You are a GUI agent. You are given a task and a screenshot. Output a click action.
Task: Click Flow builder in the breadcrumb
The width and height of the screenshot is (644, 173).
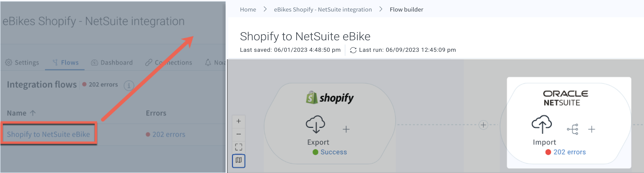pos(406,10)
